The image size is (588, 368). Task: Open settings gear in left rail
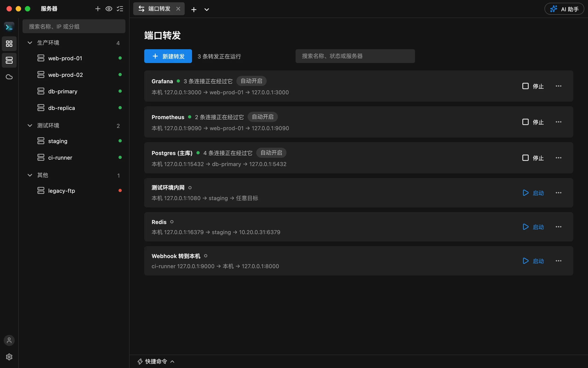pos(9,357)
